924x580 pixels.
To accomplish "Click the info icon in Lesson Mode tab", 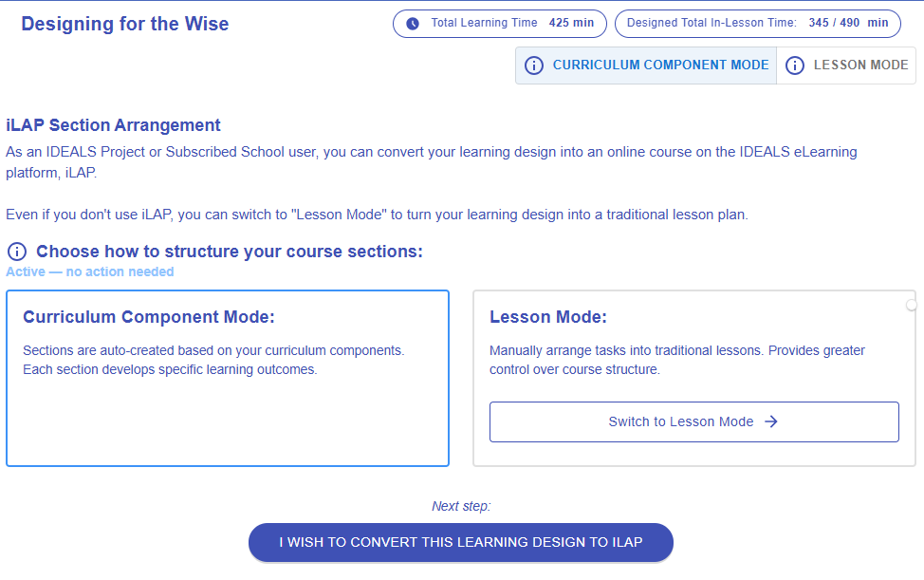I will [x=794, y=65].
